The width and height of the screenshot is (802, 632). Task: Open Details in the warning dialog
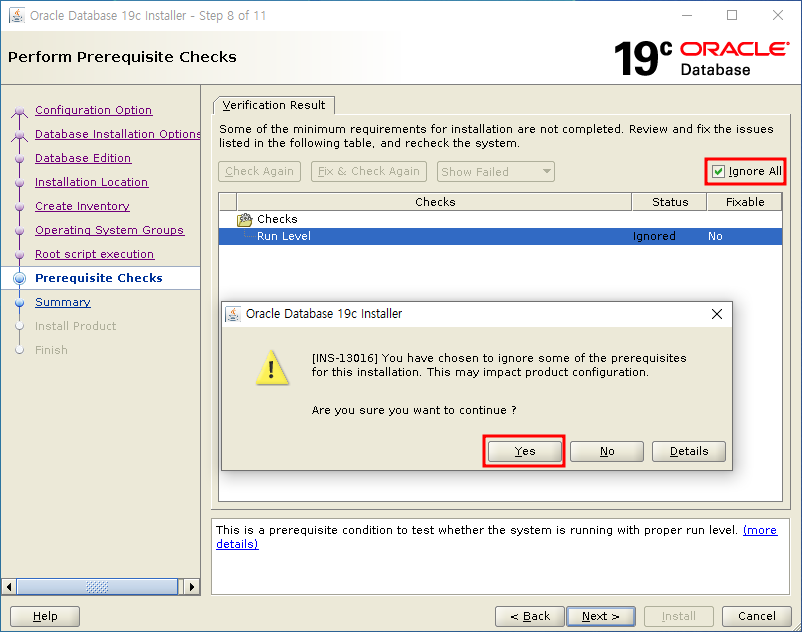[688, 451]
